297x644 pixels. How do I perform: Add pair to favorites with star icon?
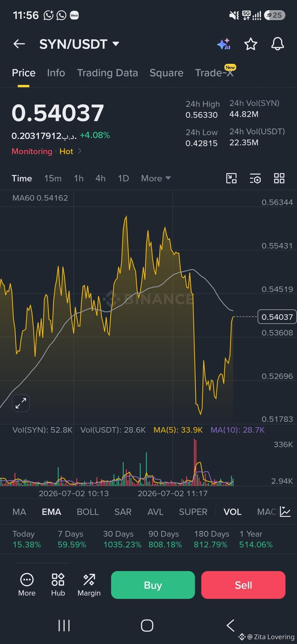[251, 44]
